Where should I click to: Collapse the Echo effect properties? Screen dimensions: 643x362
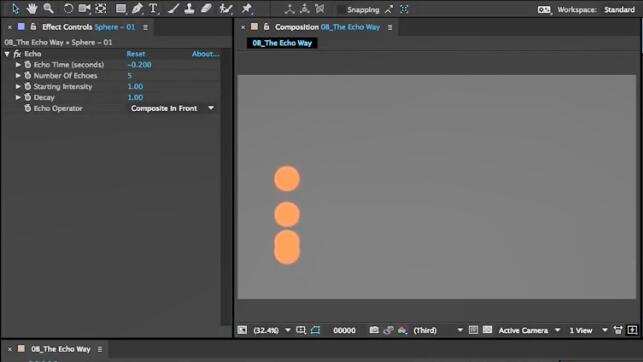[x=7, y=54]
